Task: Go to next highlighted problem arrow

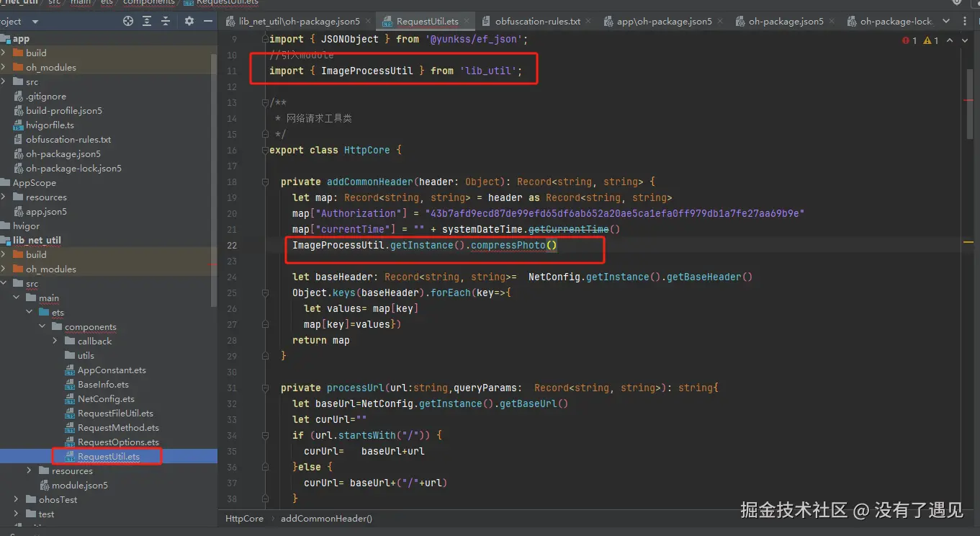Action: tap(965, 40)
